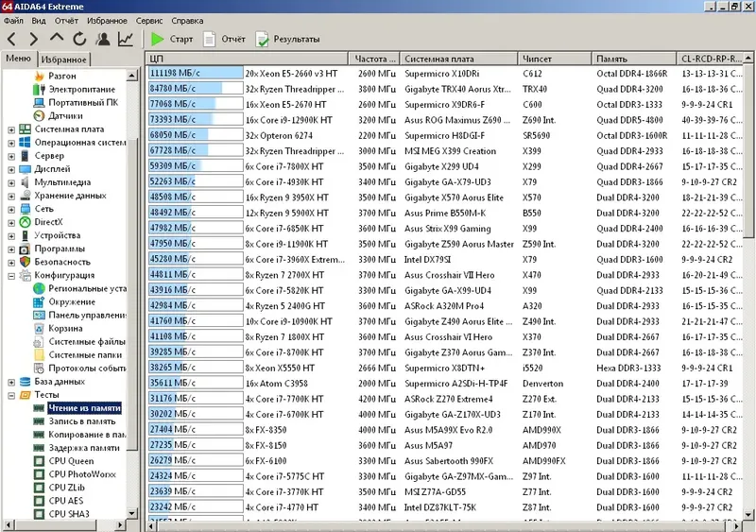Click the DirectX Xbox icon
Screen dimensions: 756x532
click(x=26, y=222)
